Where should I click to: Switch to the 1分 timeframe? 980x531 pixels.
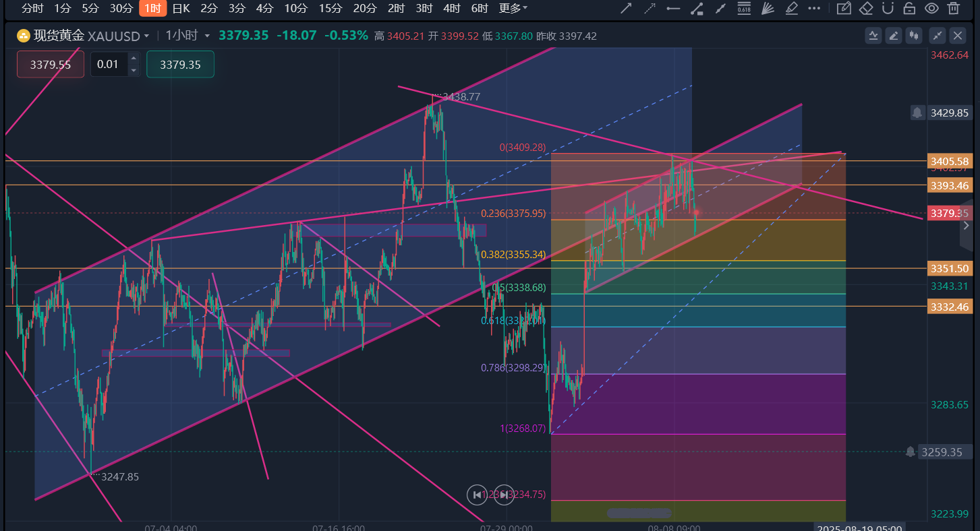click(63, 8)
